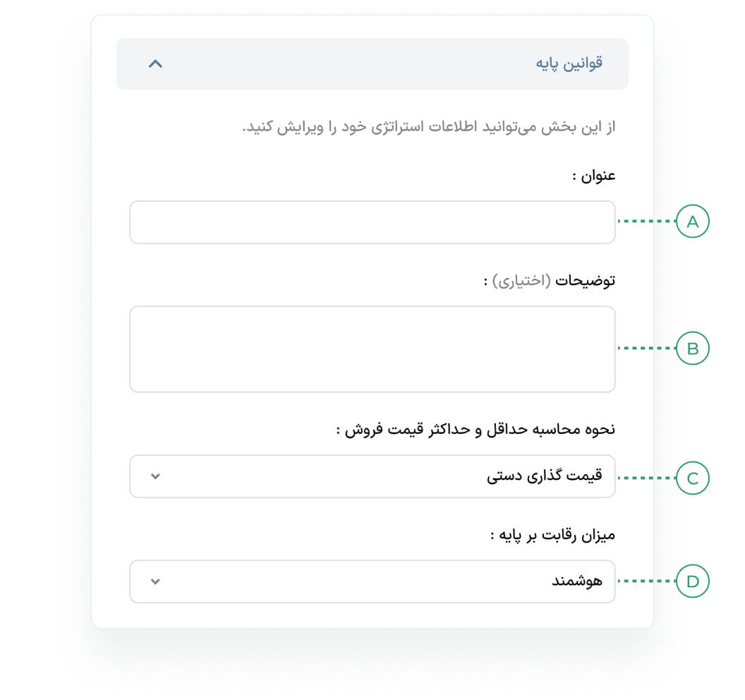Click the chevron arrow in the 'قیمت گذاری دستی' box

coord(156,476)
